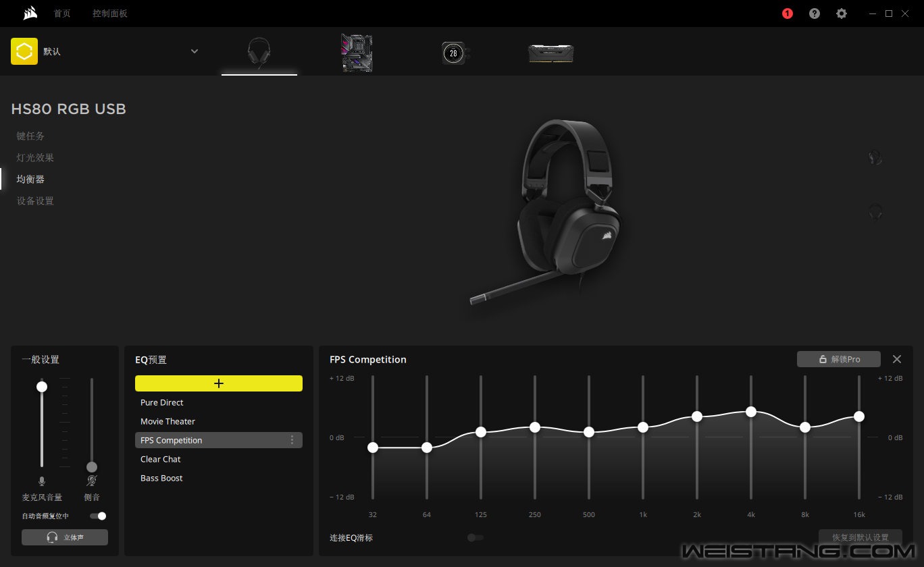
Task: Click the microphone icon under volume slider
Action: (42, 481)
